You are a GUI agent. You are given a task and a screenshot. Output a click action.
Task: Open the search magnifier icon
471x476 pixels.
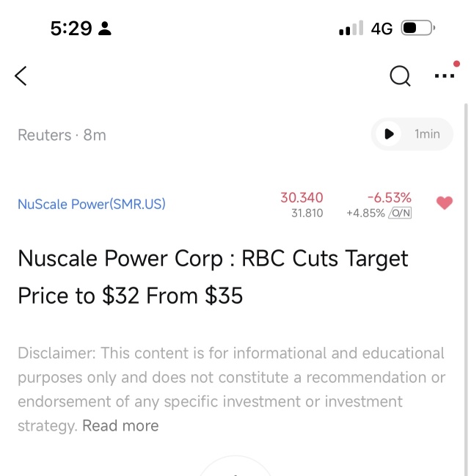coord(400,76)
